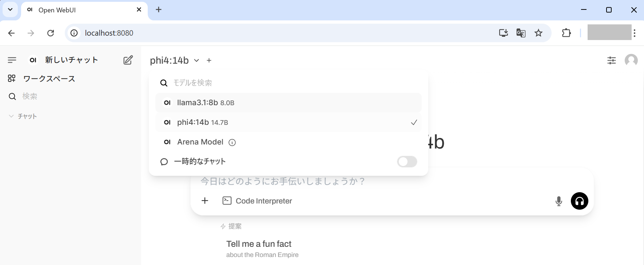The image size is (644, 265).
Task: Click the new chat pencil icon
Action: (128, 60)
